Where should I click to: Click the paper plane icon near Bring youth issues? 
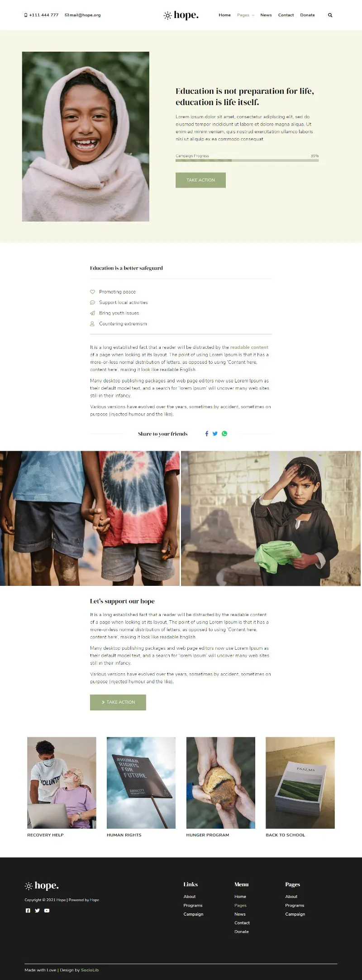pyautogui.click(x=92, y=313)
